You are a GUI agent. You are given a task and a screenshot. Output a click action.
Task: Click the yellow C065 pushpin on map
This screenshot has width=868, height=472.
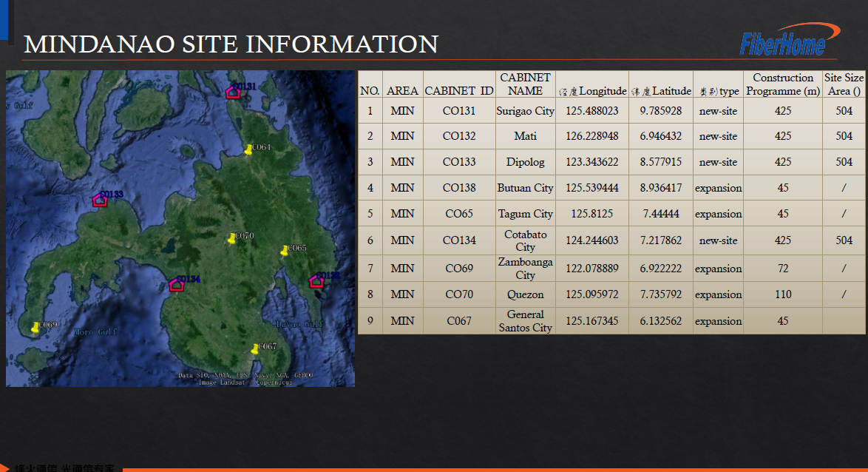click(285, 250)
